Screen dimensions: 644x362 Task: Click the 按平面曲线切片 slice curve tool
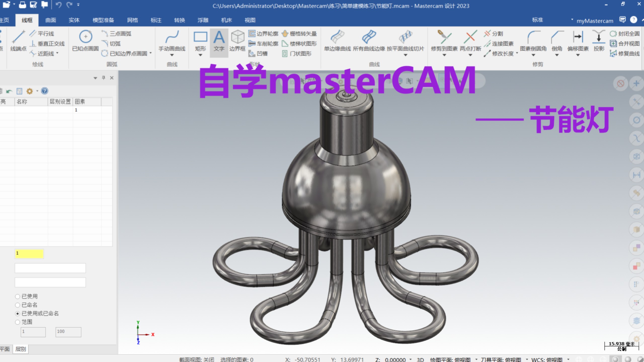[405, 41]
